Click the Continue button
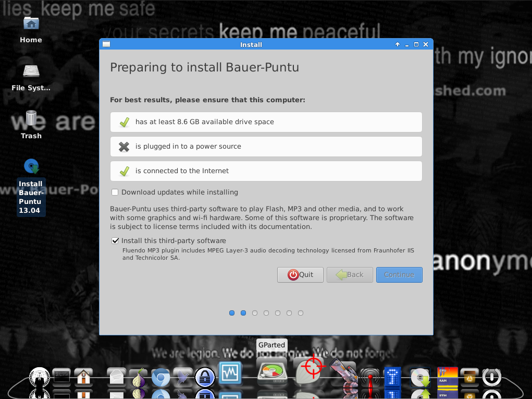 click(x=399, y=275)
